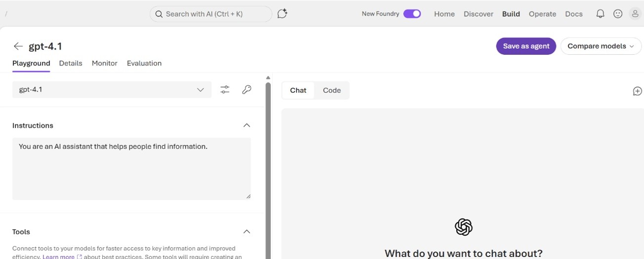This screenshot has width=644, height=259.
Task: Switch to the Monitor tab
Action: point(105,63)
